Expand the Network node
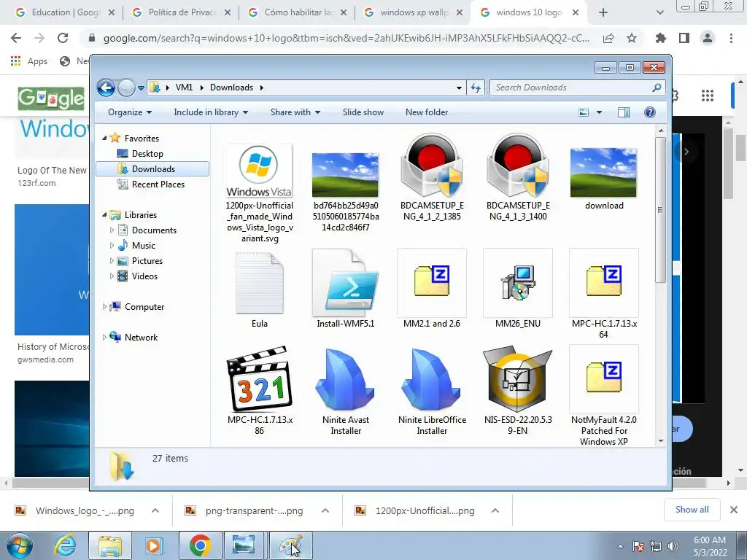This screenshot has width=747, height=560. point(104,337)
